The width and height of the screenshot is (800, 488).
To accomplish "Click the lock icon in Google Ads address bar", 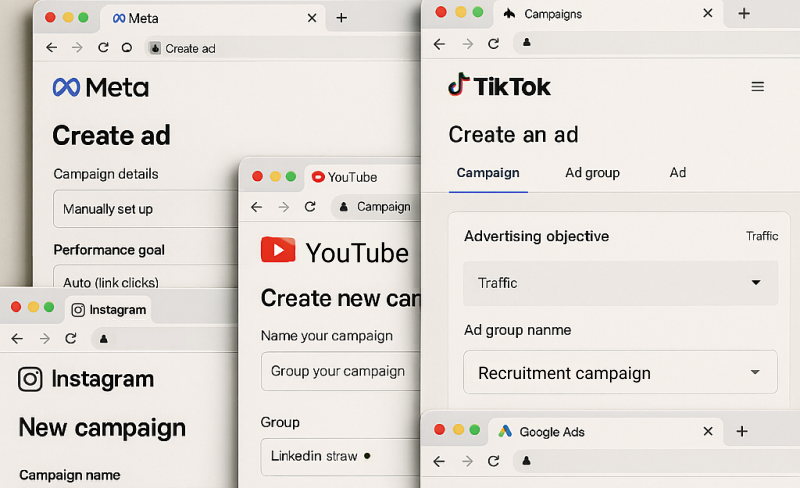I will pyautogui.click(x=527, y=461).
